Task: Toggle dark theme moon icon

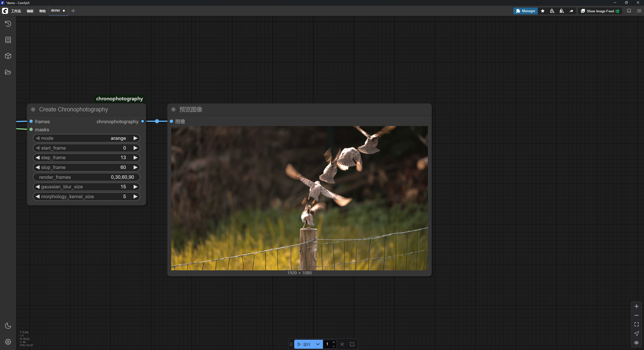Action: pos(8,326)
